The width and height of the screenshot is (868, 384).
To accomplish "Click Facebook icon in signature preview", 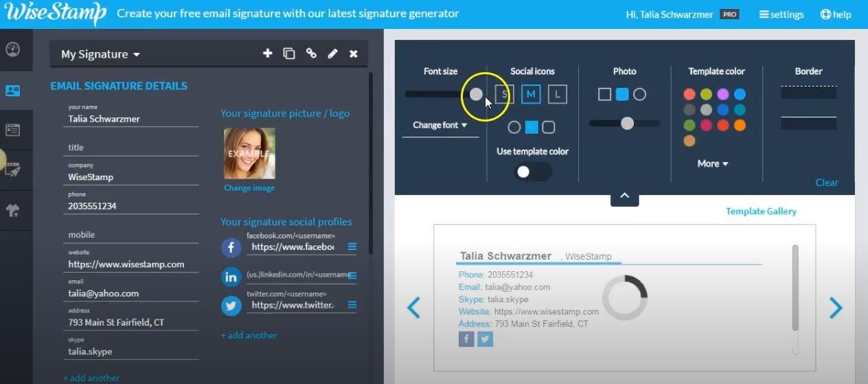I will pos(466,339).
